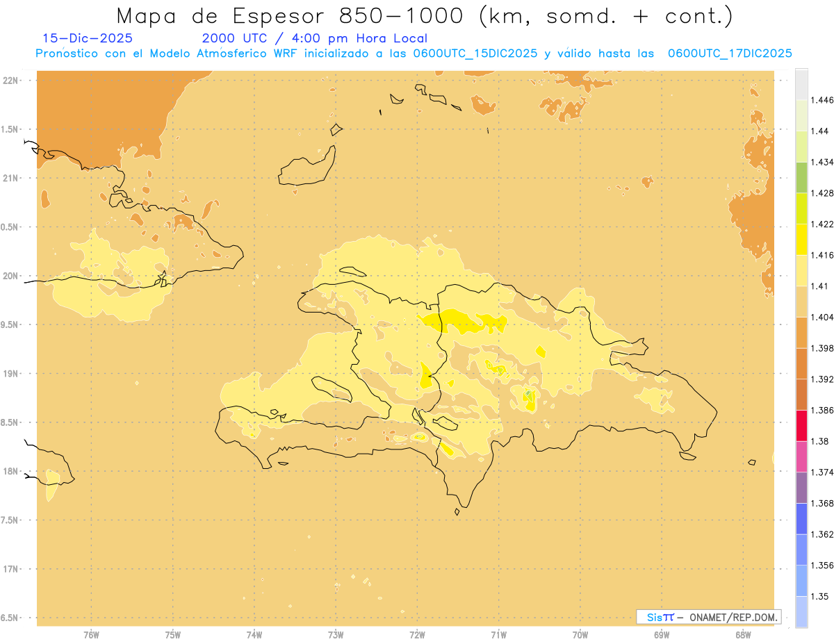Pick the bright yellow swatch between 1.416 and 1.422

click(801, 239)
